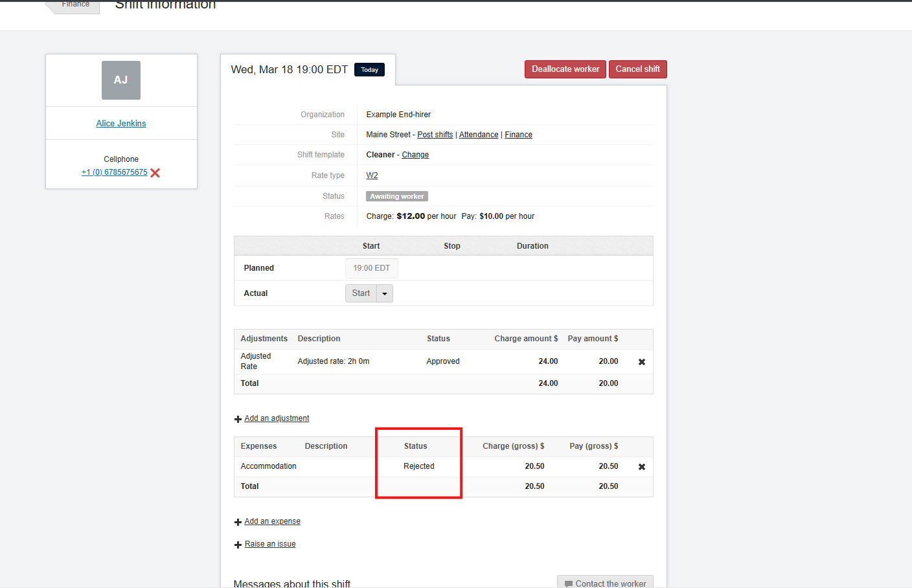Open the Post shifts link for Maine Street
Screen dimensions: 912x588
click(x=435, y=134)
